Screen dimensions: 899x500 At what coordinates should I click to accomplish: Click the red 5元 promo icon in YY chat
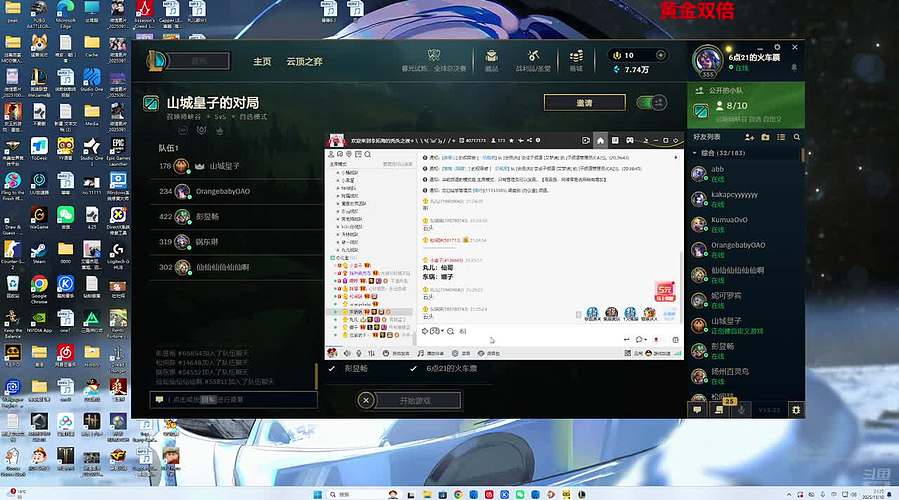pos(665,291)
